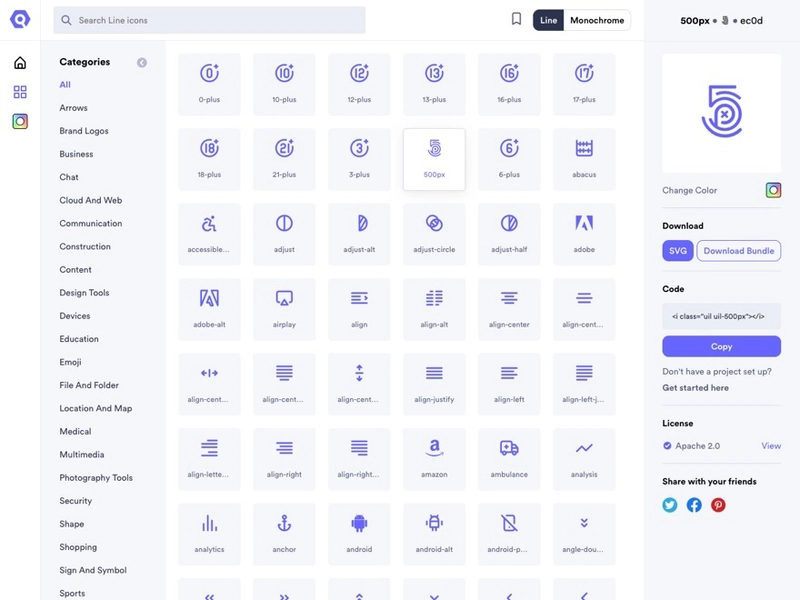This screenshot has width=800, height=600.
Task: Collapse the Categories panel
Action: click(142, 62)
